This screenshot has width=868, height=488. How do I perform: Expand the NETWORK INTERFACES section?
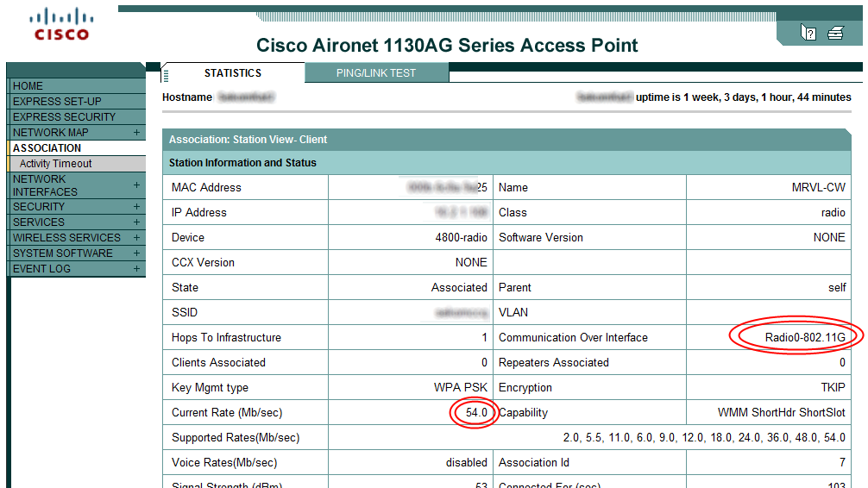136,185
